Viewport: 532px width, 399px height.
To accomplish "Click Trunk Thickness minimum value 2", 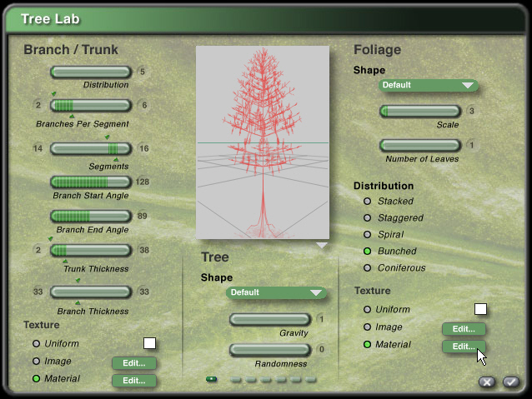I will click(38, 251).
